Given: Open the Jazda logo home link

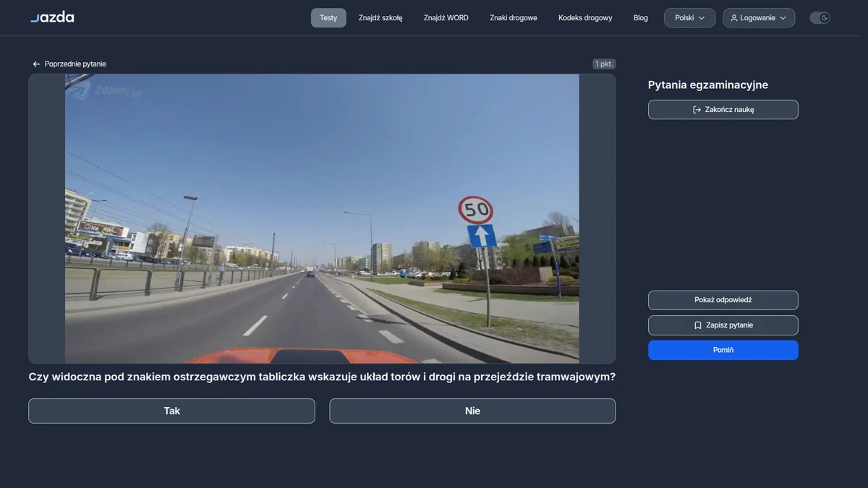Looking at the screenshot, I should (x=52, y=17).
